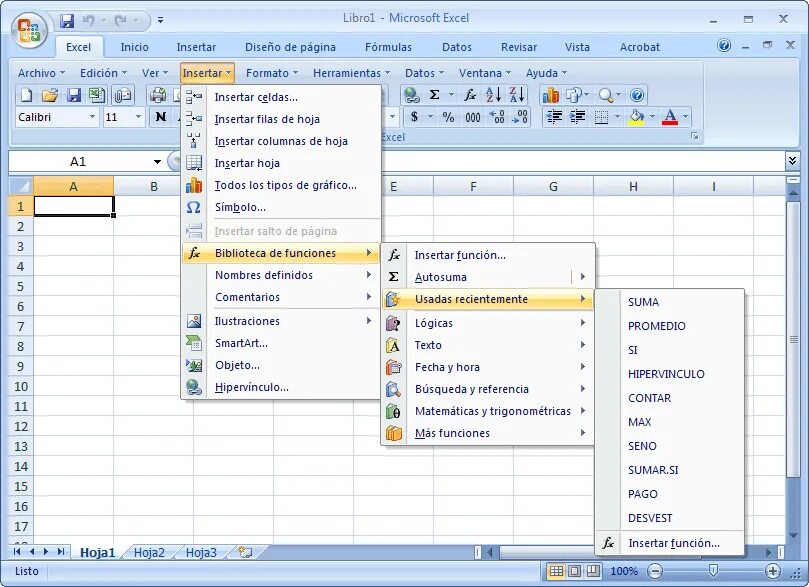809x587 pixels.
Task: Click the New workbook icon in toolbar
Action: click(x=26, y=95)
